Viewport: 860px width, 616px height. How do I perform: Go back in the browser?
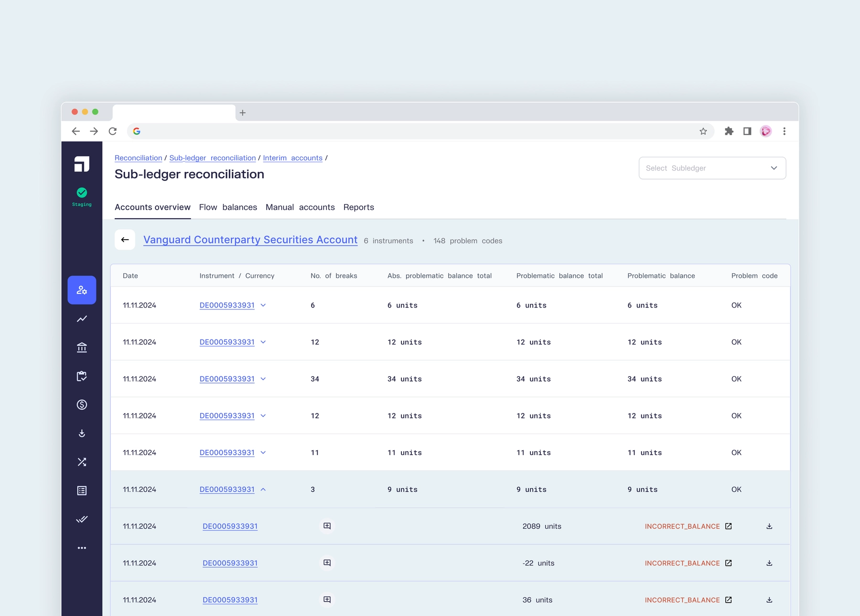pos(75,131)
